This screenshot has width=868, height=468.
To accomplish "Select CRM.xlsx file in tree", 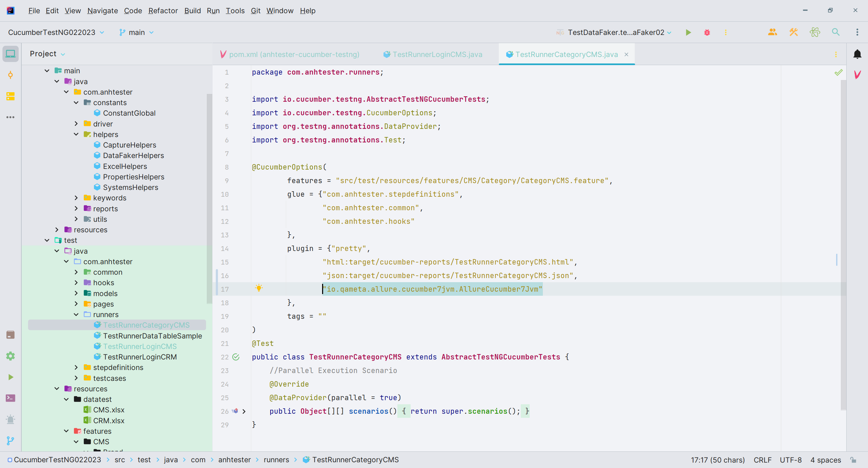I will click(108, 421).
